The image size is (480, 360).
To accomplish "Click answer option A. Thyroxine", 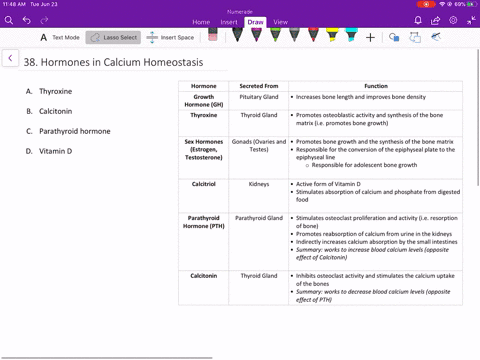I will tap(49, 91).
